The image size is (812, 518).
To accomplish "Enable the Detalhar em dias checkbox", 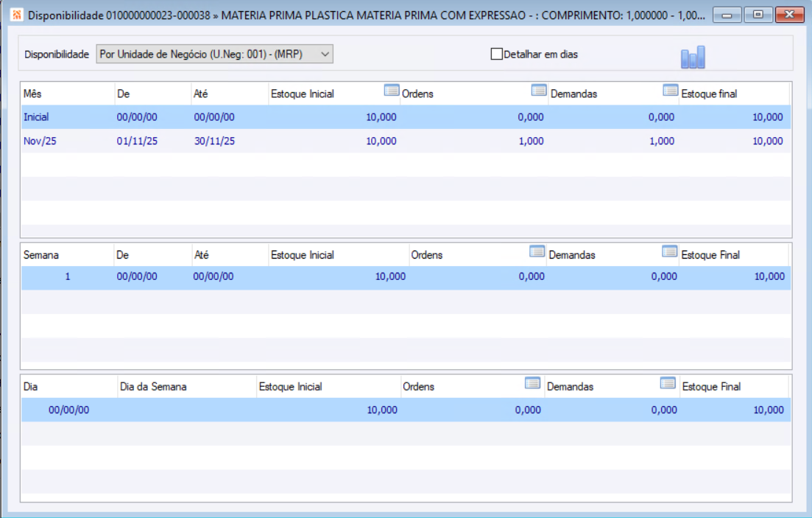I will pos(496,54).
